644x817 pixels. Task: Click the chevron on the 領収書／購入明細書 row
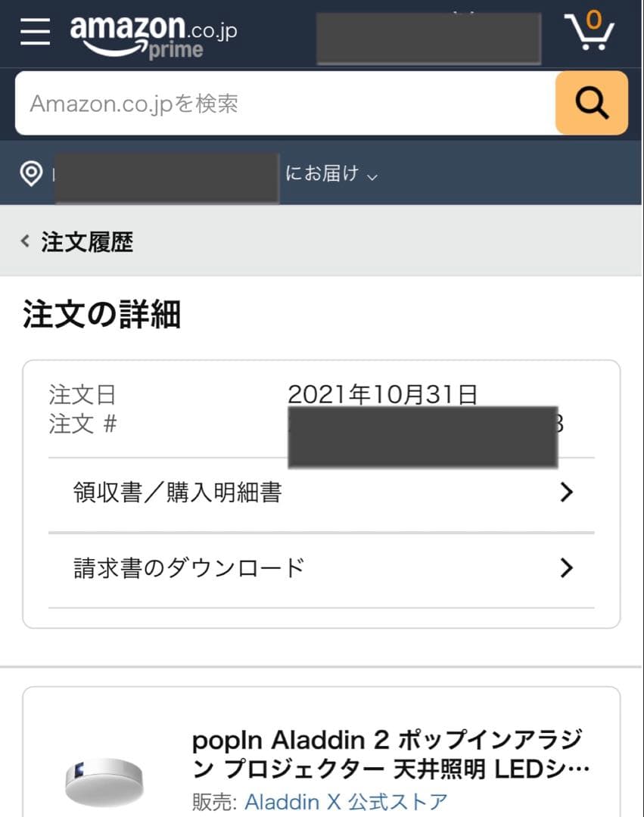click(x=566, y=493)
